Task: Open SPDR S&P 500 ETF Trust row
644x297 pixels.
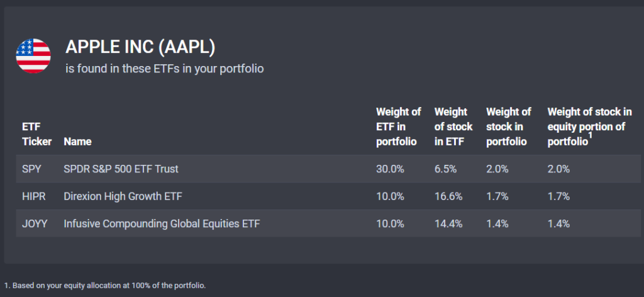Action: (328, 169)
